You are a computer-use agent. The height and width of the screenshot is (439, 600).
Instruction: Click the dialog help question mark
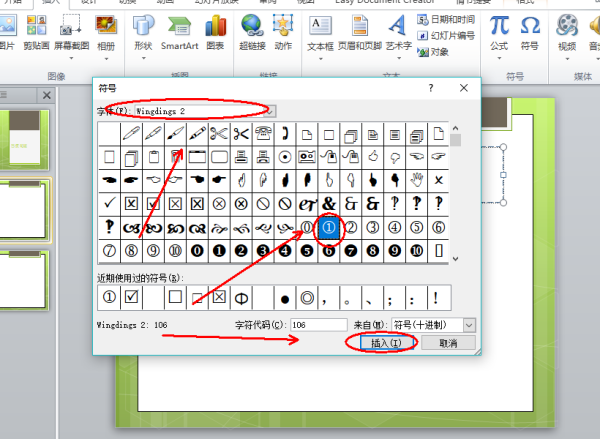(x=431, y=88)
